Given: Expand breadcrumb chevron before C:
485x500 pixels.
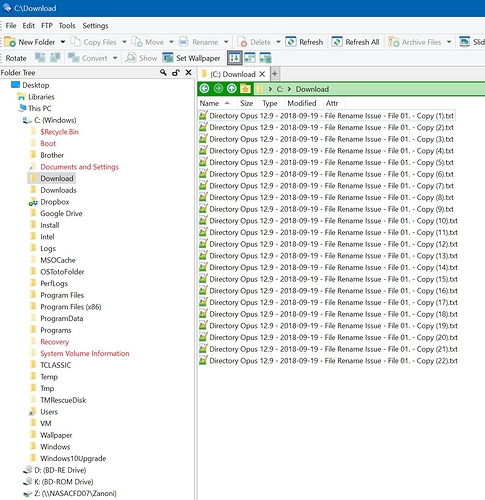Looking at the screenshot, I should click(270, 89).
